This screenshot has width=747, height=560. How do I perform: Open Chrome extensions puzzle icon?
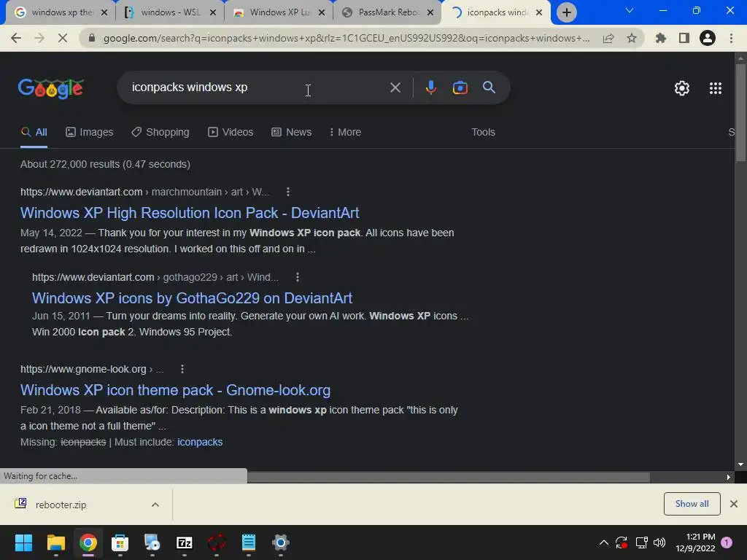click(661, 38)
